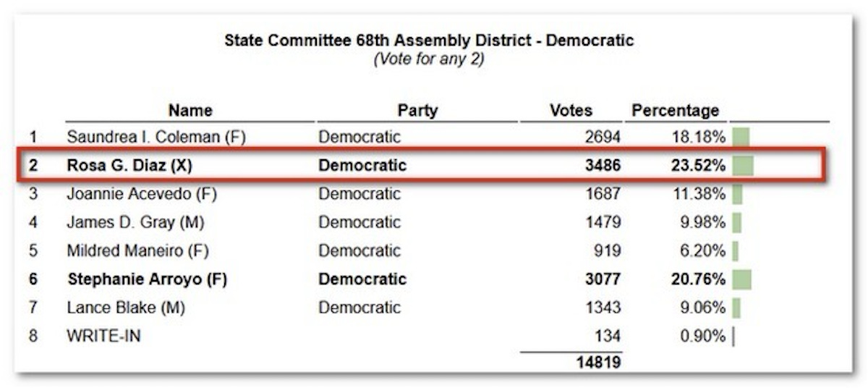Click the State Committee 68th Assembly title
Screen dimensions: 868x388
[x=429, y=41]
